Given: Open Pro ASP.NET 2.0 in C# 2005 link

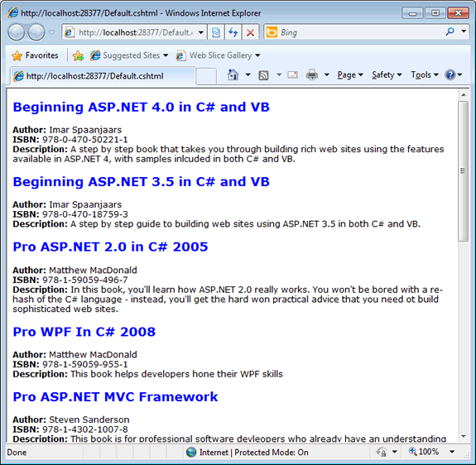Looking at the screenshot, I should point(110,247).
